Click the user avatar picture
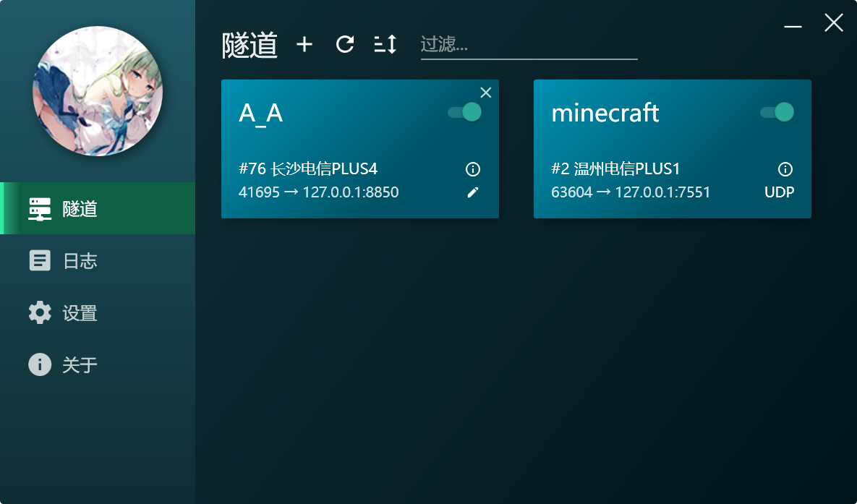Viewport: 857px width, 504px height. (98, 91)
